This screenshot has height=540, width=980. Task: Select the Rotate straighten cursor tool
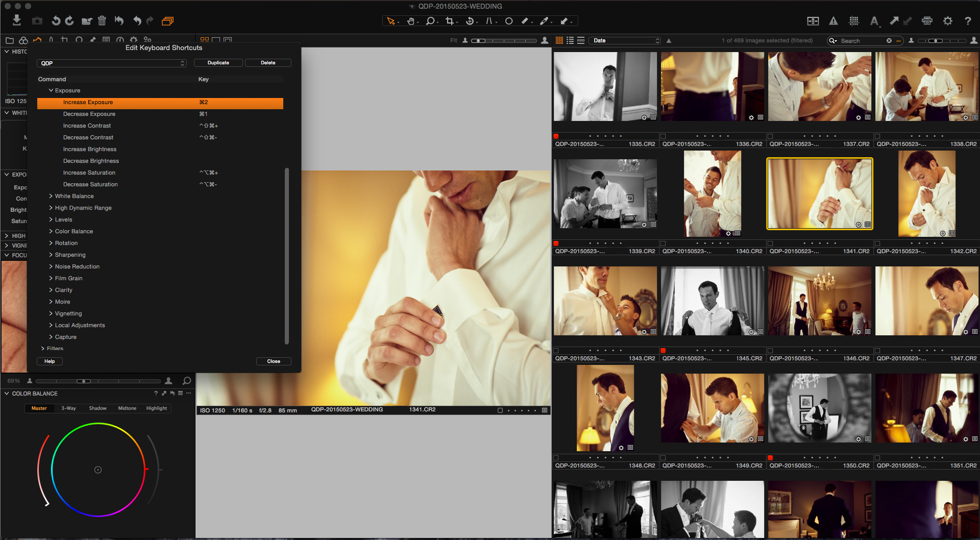tap(470, 21)
